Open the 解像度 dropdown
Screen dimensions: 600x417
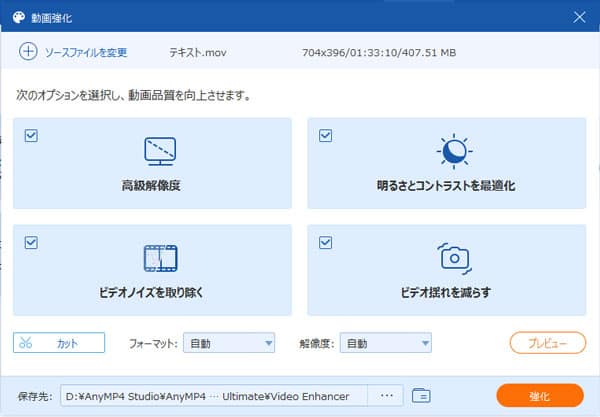point(386,343)
